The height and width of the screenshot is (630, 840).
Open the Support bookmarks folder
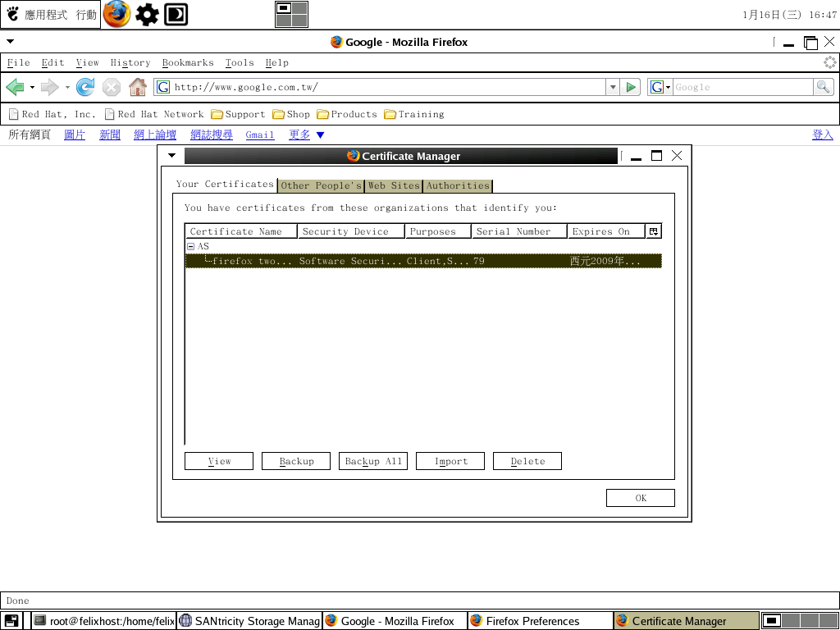[x=238, y=114]
